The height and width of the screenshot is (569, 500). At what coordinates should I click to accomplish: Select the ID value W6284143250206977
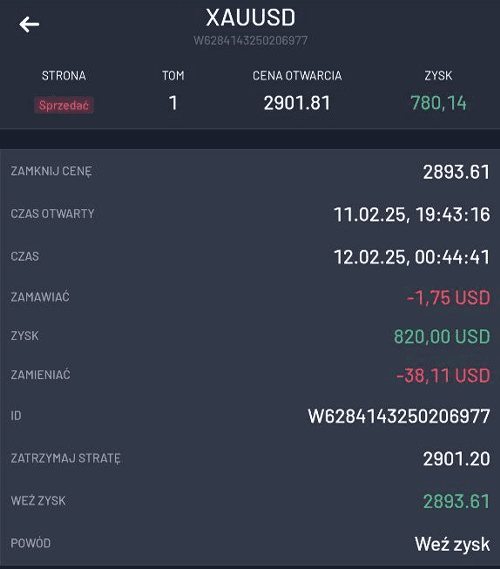coord(399,416)
